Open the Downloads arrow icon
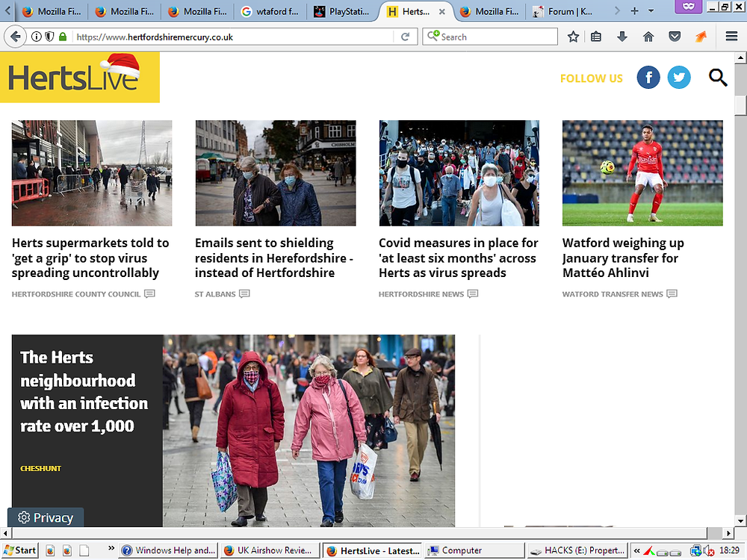Image resolution: width=747 pixels, height=560 pixels. pyautogui.click(x=622, y=37)
